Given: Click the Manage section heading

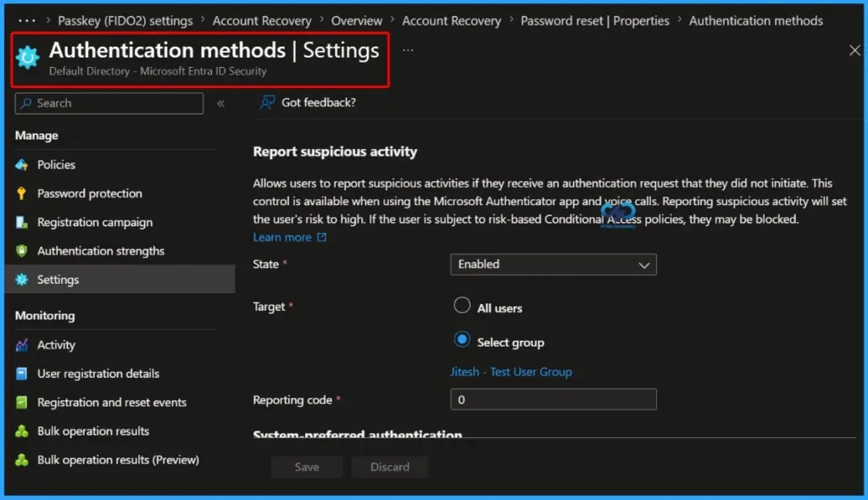Looking at the screenshot, I should tap(36, 135).
